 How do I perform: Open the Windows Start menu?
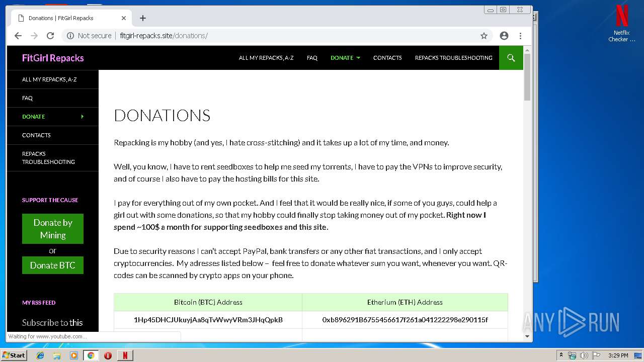coord(14,355)
